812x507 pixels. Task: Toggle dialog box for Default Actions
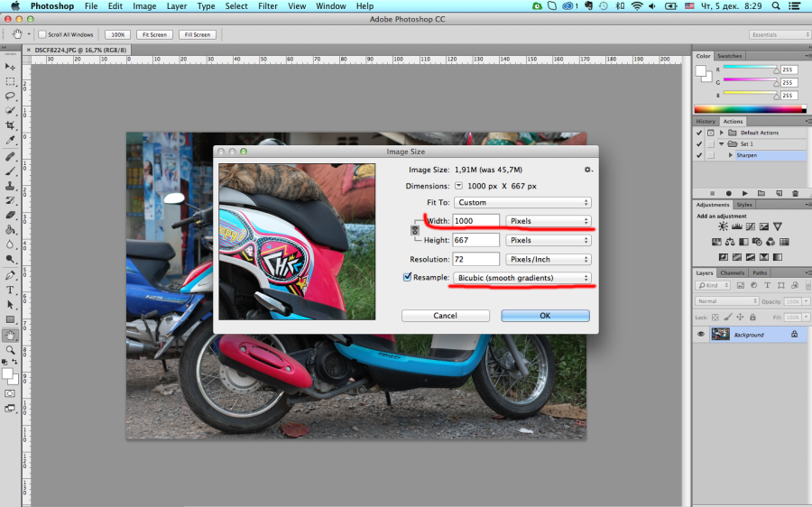tap(711, 133)
